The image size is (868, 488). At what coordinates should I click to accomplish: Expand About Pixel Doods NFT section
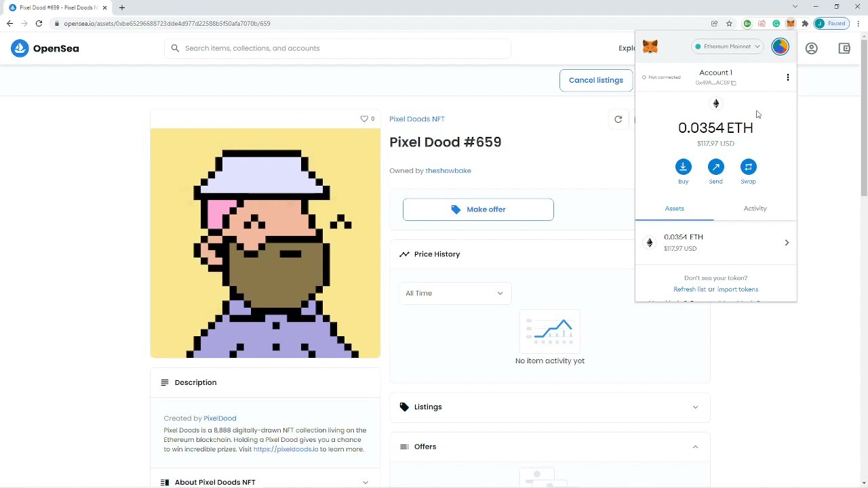coord(265,482)
